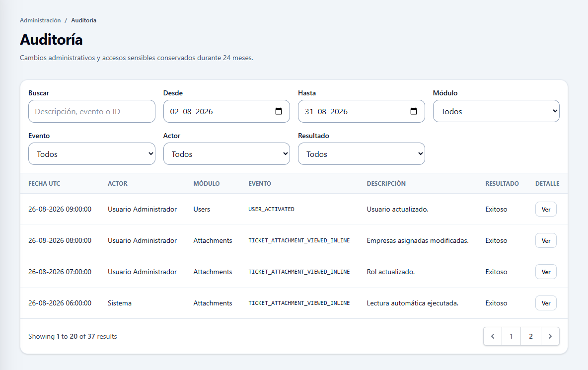Click the Auditoría page heading
Screen dimensions: 588x370
click(x=51, y=40)
